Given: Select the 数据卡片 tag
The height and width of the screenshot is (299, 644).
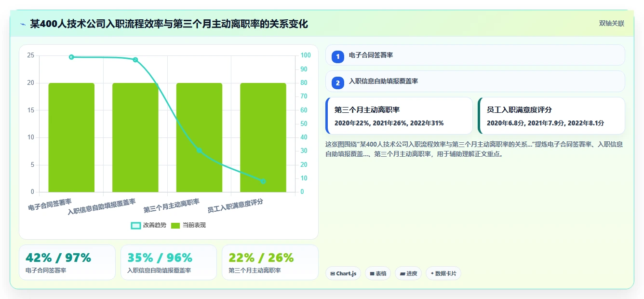Looking at the screenshot, I should coord(443,273).
